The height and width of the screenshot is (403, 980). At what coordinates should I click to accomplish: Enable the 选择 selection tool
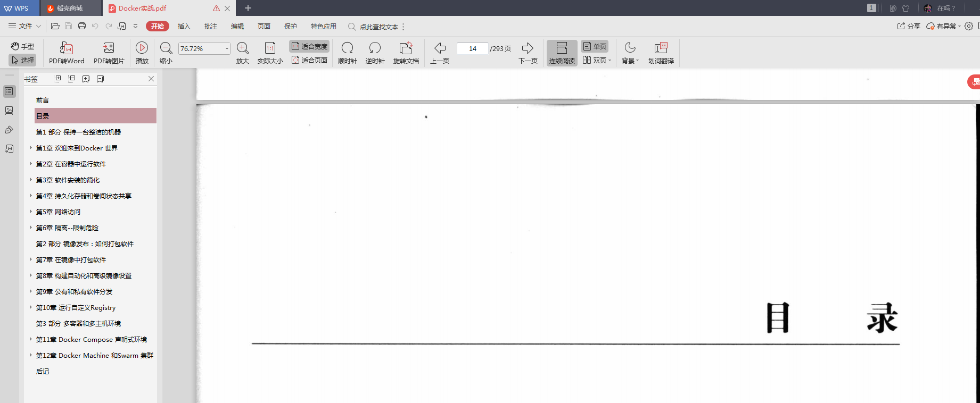click(22, 60)
